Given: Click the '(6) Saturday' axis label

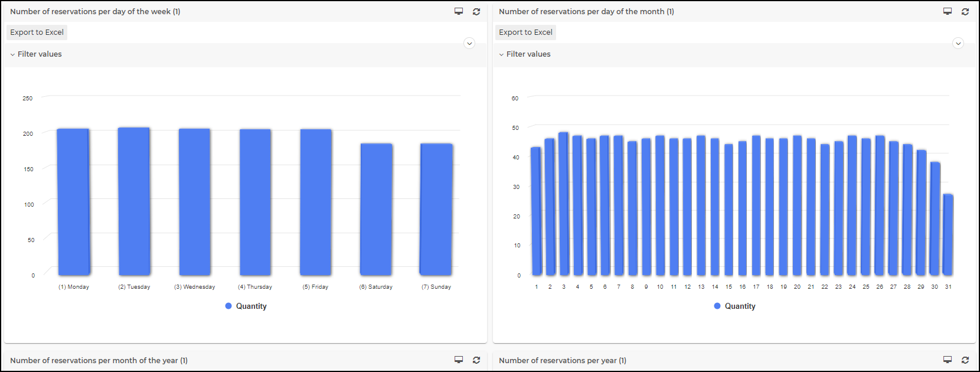Looking at the screenshot, I should [376, 287].
